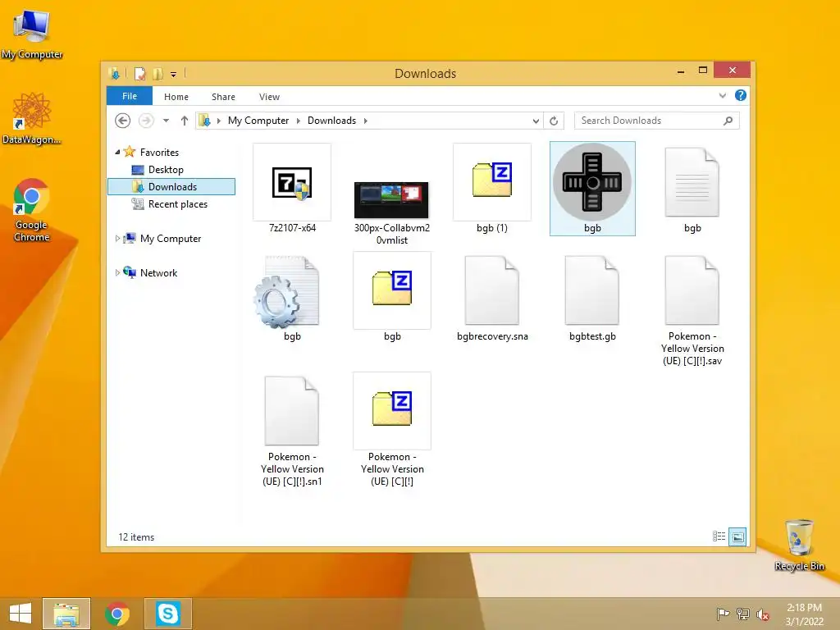Expand My Computer tree node

click(118, 239)
